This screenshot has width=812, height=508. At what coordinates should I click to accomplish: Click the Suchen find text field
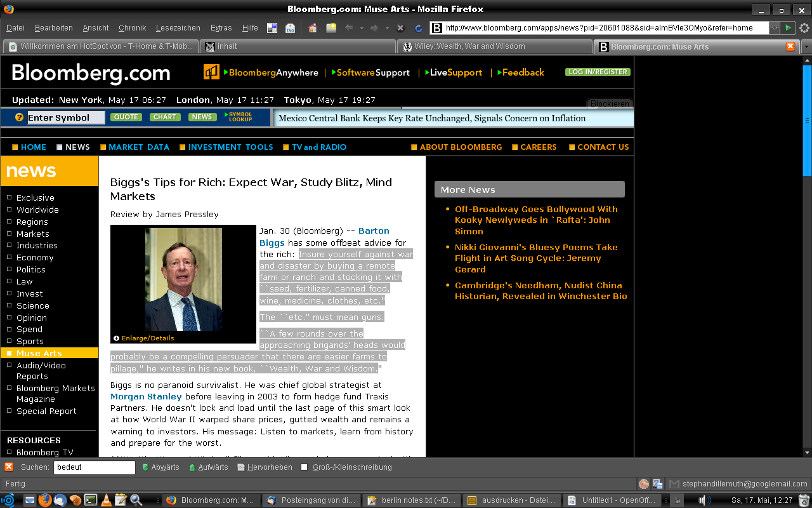[95, 467]
